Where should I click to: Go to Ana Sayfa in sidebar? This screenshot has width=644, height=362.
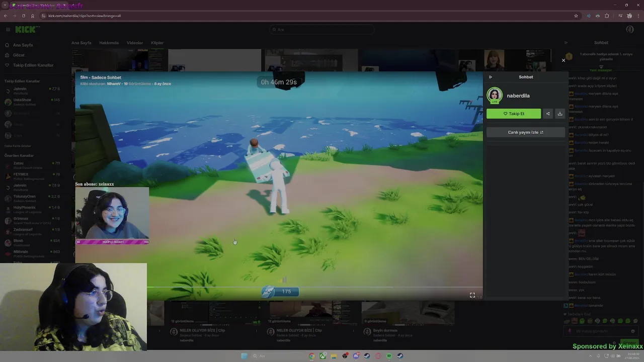(x=23, y=45)
